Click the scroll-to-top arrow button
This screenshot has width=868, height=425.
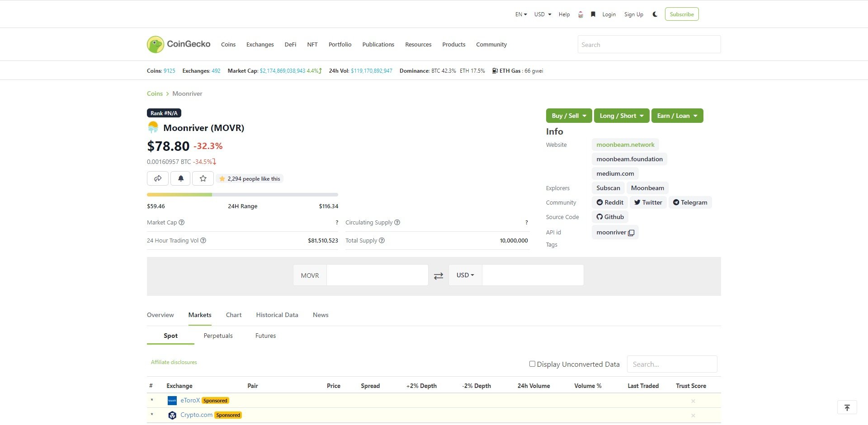click(x=847, y=407)
